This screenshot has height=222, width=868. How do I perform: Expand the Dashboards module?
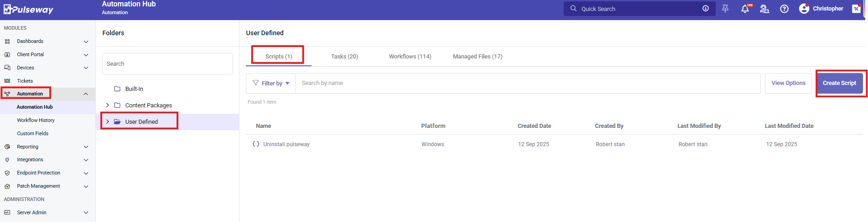86,42
